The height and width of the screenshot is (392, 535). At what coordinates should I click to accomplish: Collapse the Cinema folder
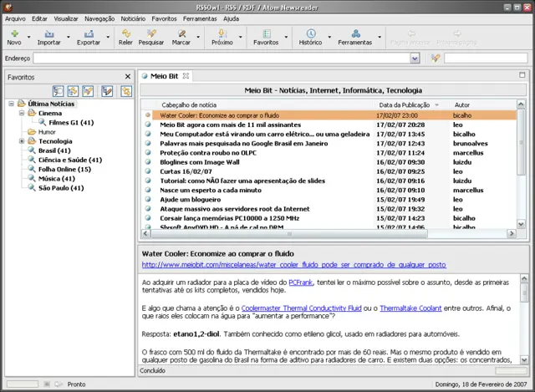pos(22,113)
